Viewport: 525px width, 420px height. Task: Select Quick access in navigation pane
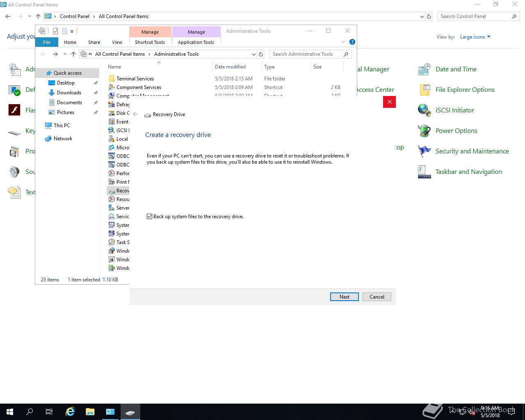(68, 73)
